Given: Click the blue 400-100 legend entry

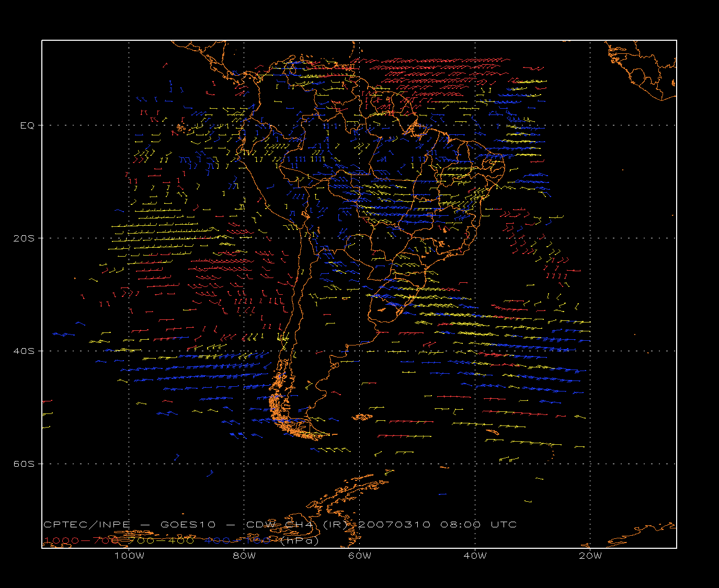Looking at the screenshot, I should 237,541.
